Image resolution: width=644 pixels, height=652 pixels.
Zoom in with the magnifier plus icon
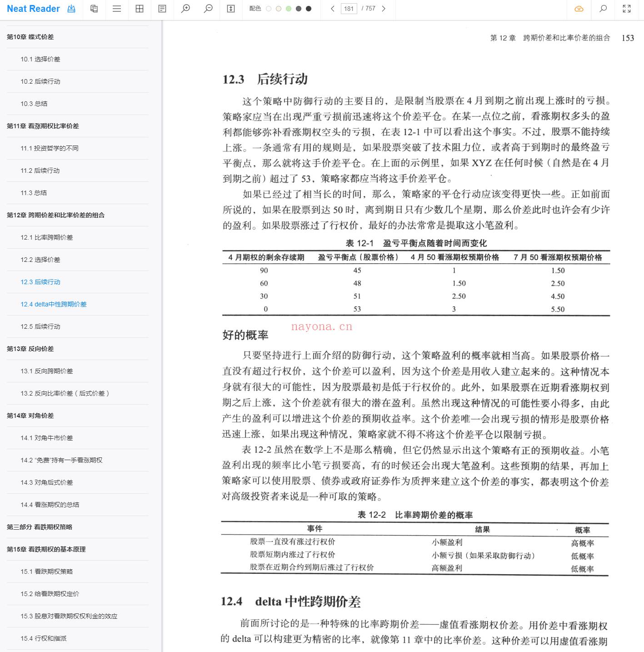[x=185, y=9]
